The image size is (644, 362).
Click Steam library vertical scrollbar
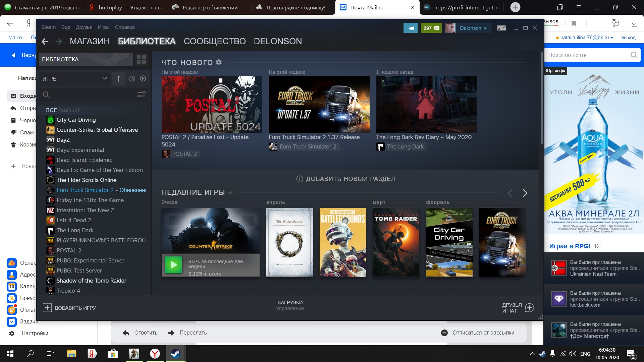541,99
